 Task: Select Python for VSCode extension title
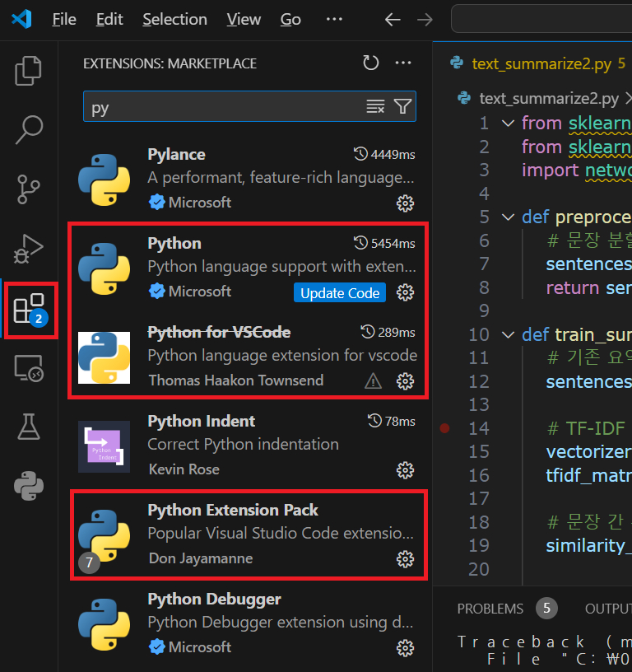pyautogui.click(x=219, y=332)
